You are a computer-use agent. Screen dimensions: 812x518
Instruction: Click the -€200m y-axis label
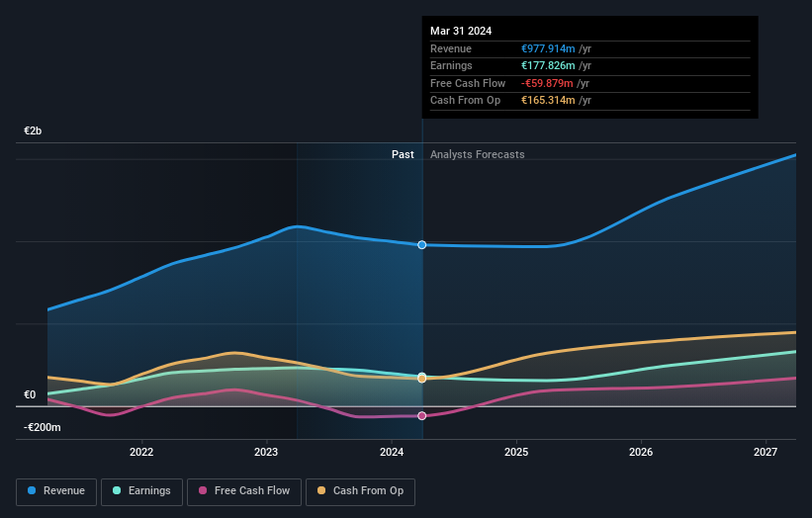point(42,427)
